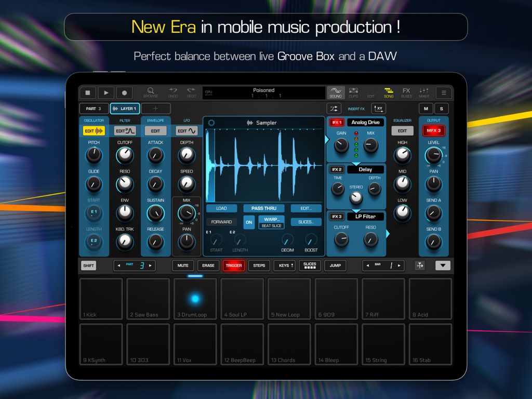532x399 pixels.
Task: Adjust the CUTOFF filter knob
Action: (125, 155)
